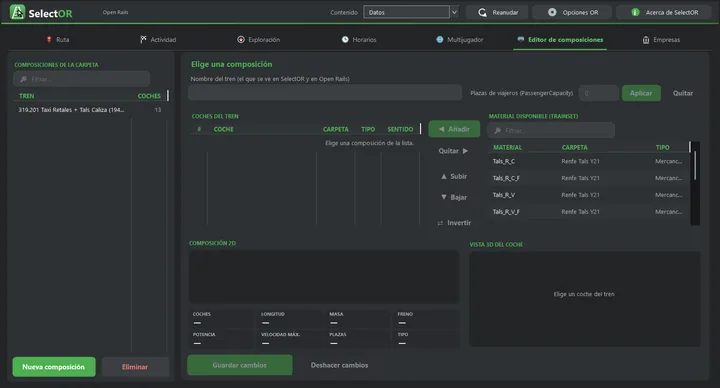720x388 pixels.
Task: Click the Subir up triangle icon
Action: click(444, 176)
